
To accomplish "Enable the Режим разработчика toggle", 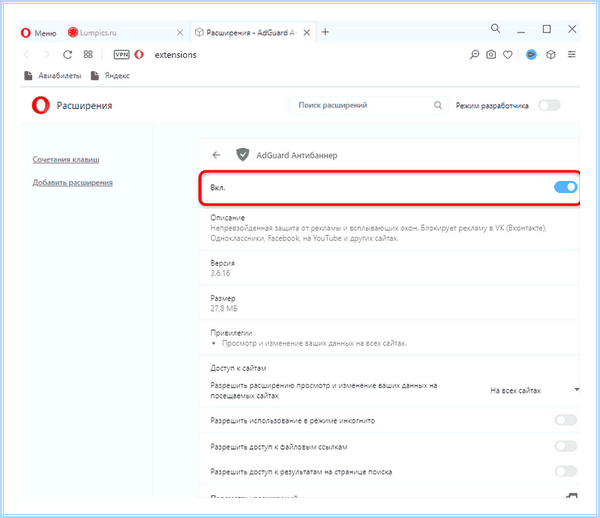I will pyautogui.click(x=549, y=105).
